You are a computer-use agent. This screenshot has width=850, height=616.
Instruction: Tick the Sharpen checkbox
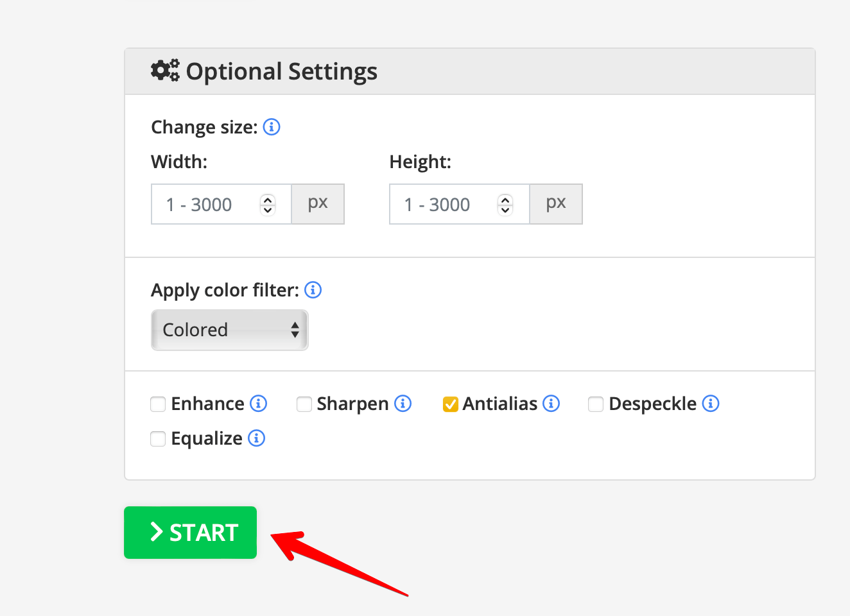point(304,404)
